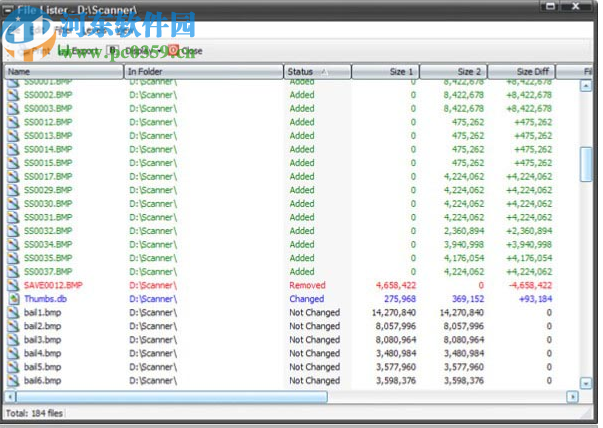Click the Size Diff value +3,940,998
Viewport: 603px width, 428px height.
[529, 244]
